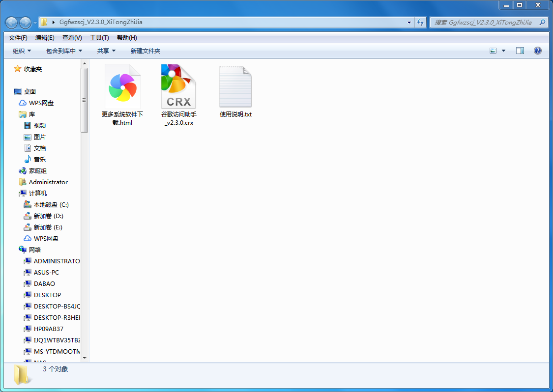Select 库 in navigation pane
Screen dimensions: 553x392
(x=32, y=114)
